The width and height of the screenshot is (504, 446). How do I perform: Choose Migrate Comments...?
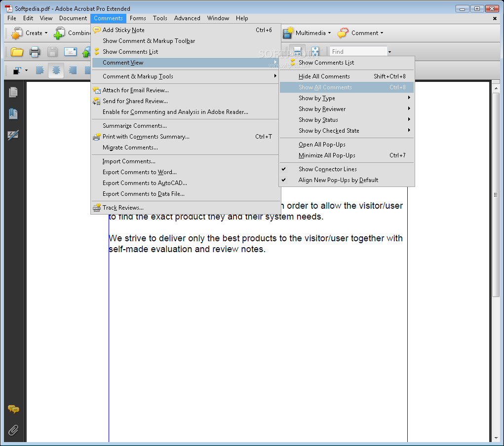coord(186,148)
